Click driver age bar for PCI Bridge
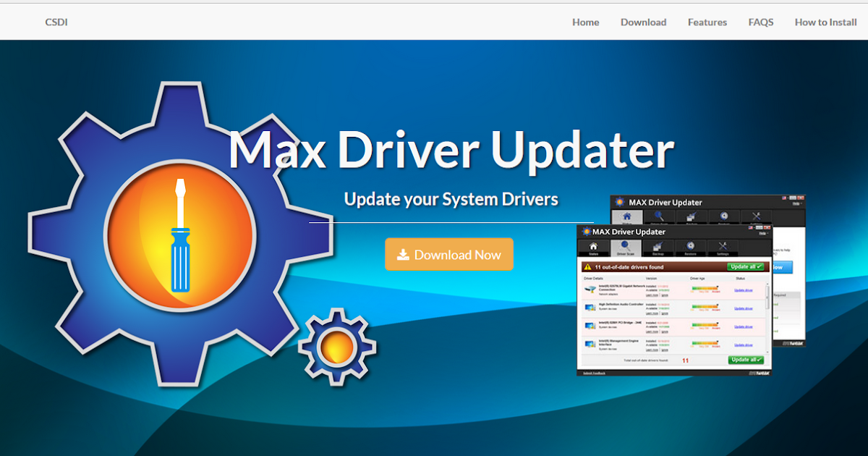The width and height of the screenshot is (868, 456). pyautogui.click(x=705, y=324)
